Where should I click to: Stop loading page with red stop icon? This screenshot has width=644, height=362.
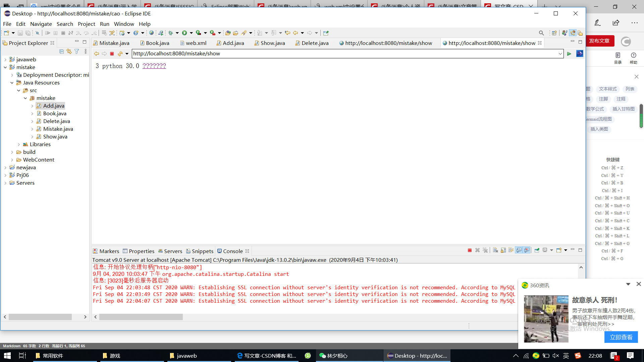tap(112, 54)
